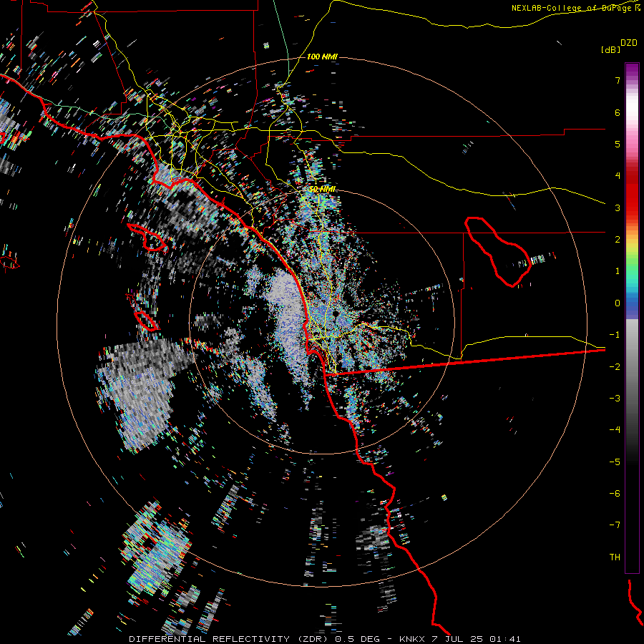Click the TH threshold label on scale

pyautogui.click(x=615, y=557)
